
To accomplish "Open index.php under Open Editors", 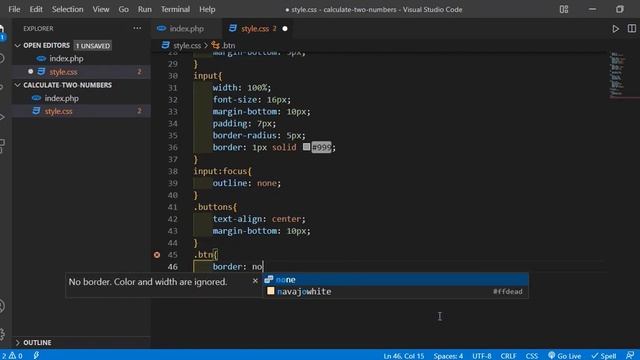I will point(66,58).
